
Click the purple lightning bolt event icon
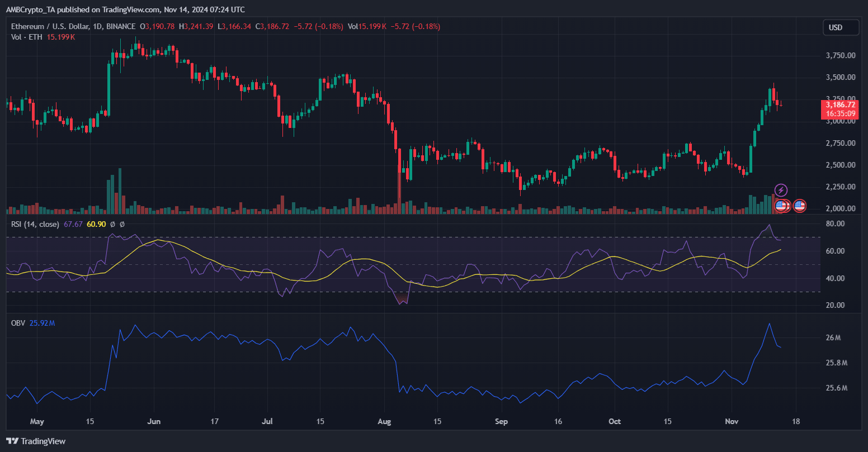tap(781, 191)
